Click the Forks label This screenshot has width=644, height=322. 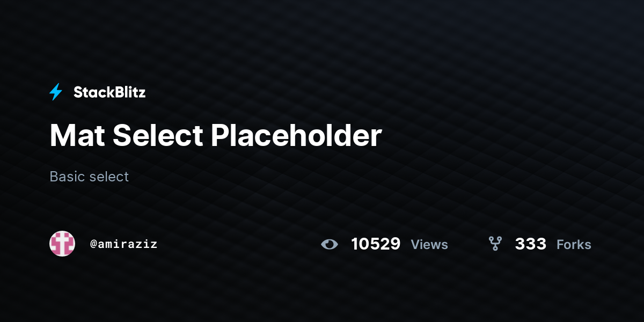coord(574,245)
